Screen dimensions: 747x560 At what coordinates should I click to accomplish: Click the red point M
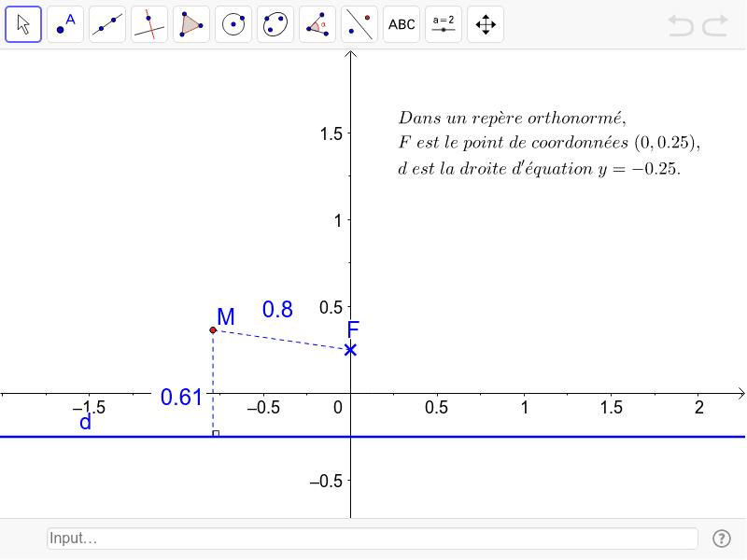tap(213, 330)
